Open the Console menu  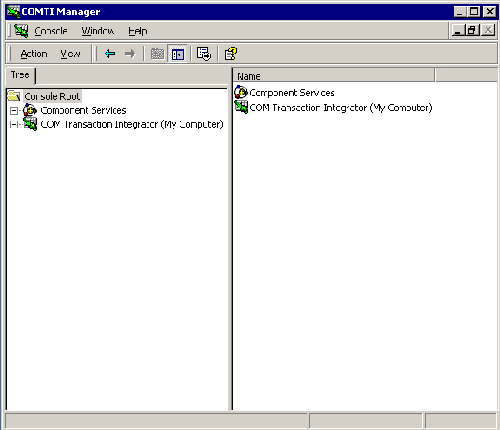(x=51, y=31)
